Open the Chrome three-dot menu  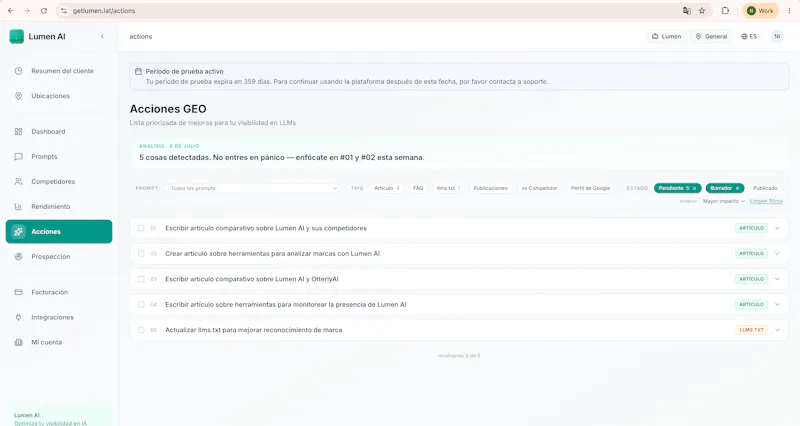[x=789, y=11]
